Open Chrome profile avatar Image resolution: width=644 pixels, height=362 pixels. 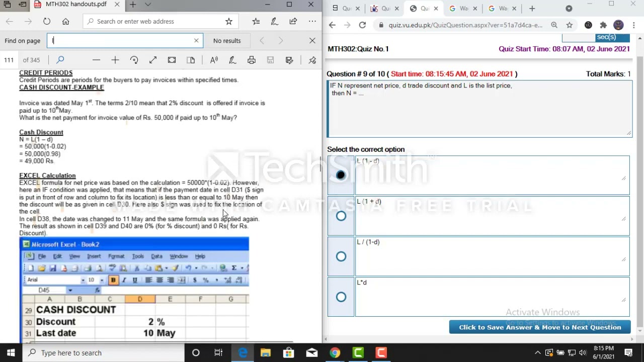click(x=618, y=25)
